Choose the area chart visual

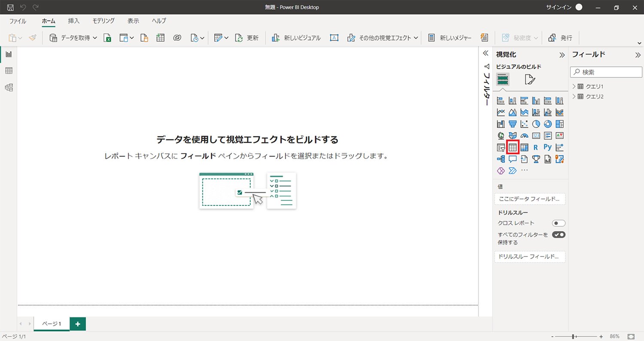[x=513, y=112]
